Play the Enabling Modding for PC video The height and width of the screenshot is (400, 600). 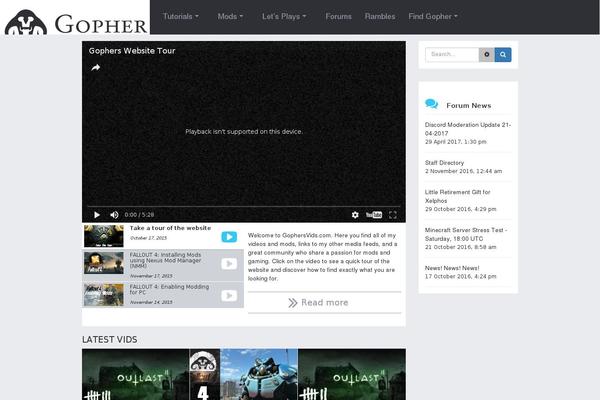click(x=229, y=296)
